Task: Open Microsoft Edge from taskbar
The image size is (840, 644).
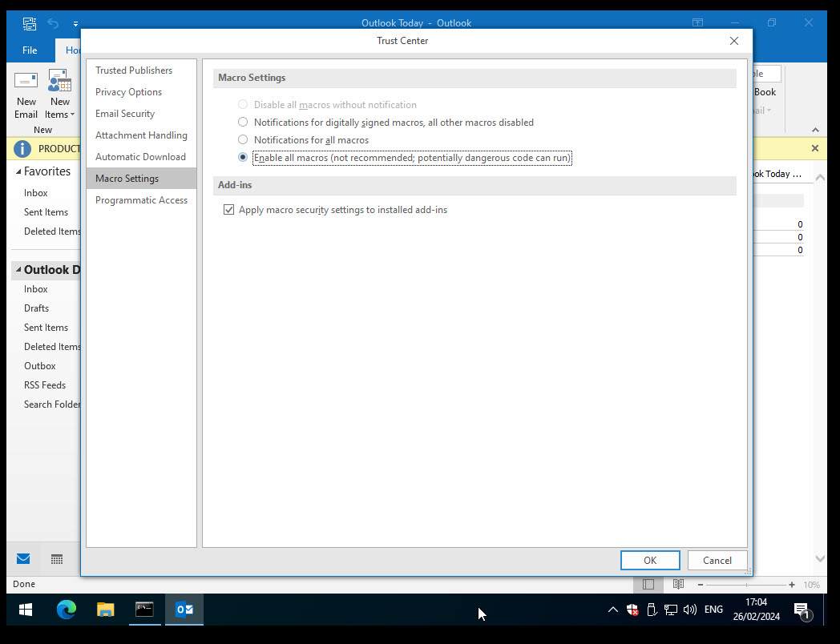Action: click(x=67, y=610)
